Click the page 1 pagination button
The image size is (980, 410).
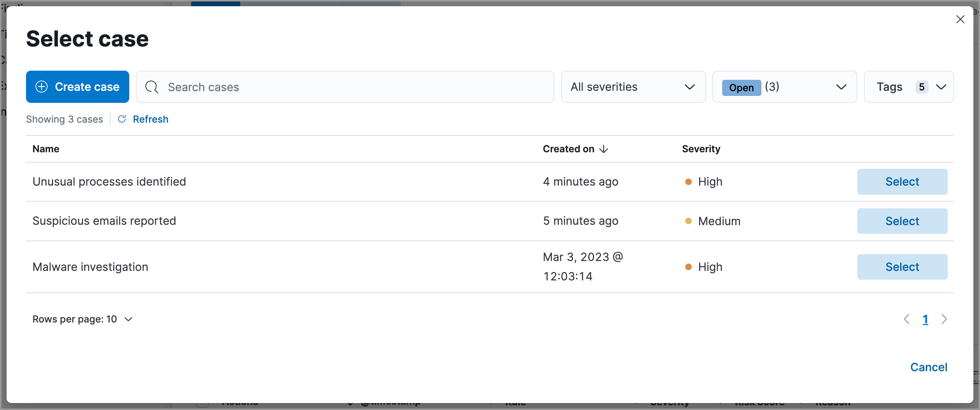(x=926, y=319)
